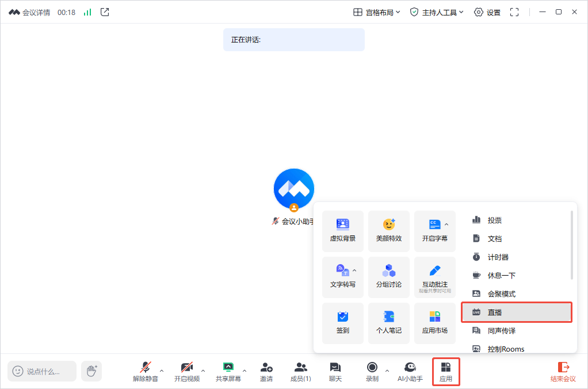588x389 pixels.
Task: Open the AI小助手 assistant
Action: [410, 372]
